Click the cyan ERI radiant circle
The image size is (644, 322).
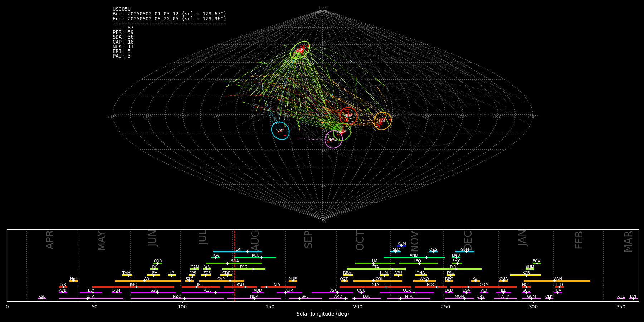point(280,131)
